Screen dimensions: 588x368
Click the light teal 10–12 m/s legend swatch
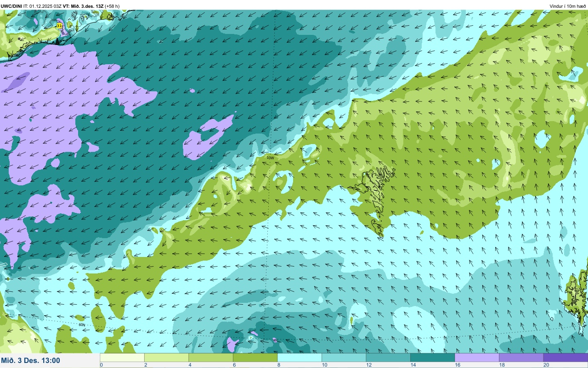pos(344,357)
